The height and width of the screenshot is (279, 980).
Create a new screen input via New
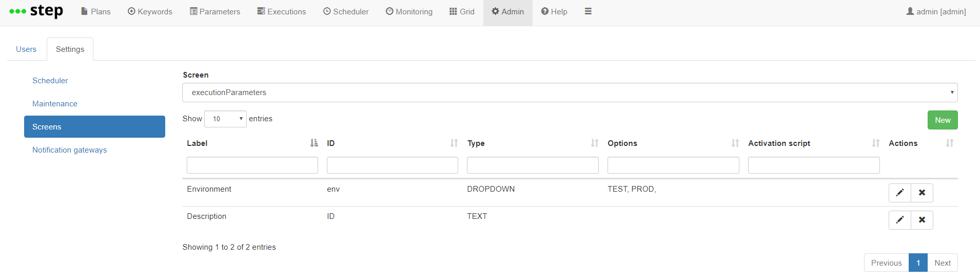pyautogui.click(x=943, y=120)
